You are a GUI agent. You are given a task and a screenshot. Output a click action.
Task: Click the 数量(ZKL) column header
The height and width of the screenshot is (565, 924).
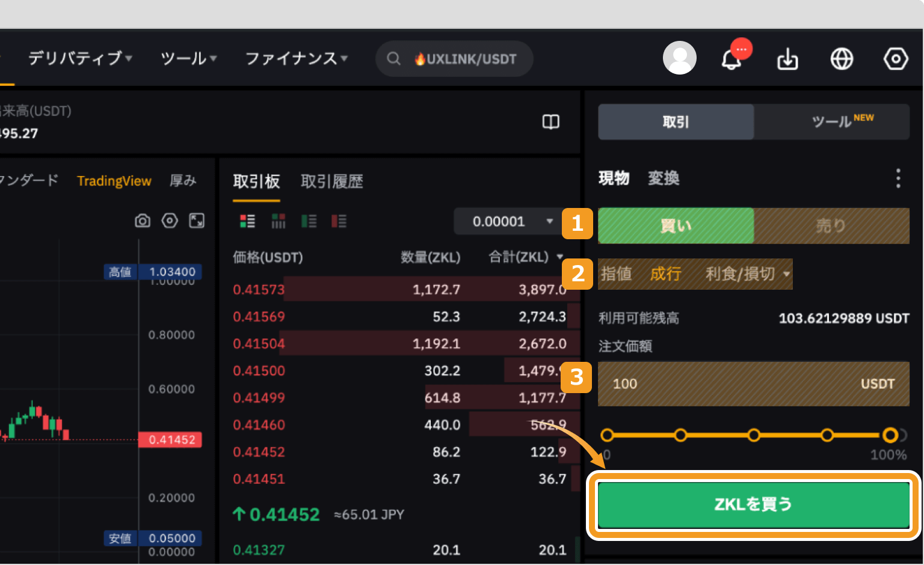tap(431, 257)
